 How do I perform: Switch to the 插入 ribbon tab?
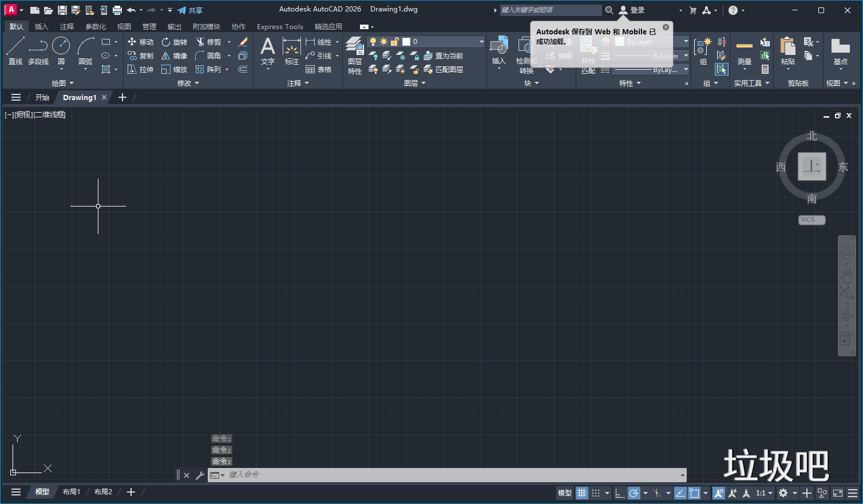point(42,26)
